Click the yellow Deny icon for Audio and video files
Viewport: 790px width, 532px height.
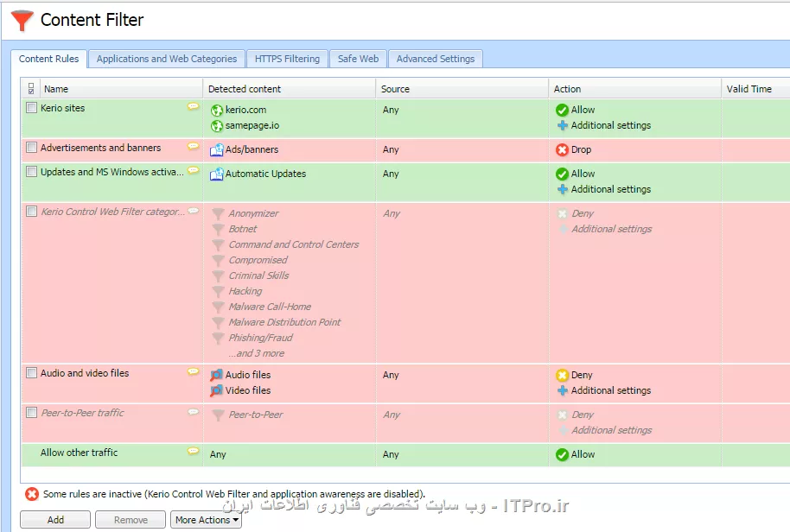(562, 376)
